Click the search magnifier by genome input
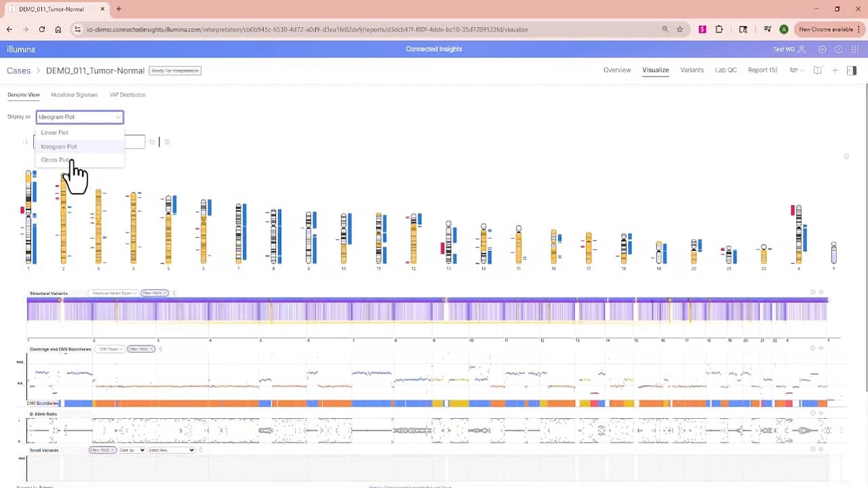 click(x=26, y=142)
